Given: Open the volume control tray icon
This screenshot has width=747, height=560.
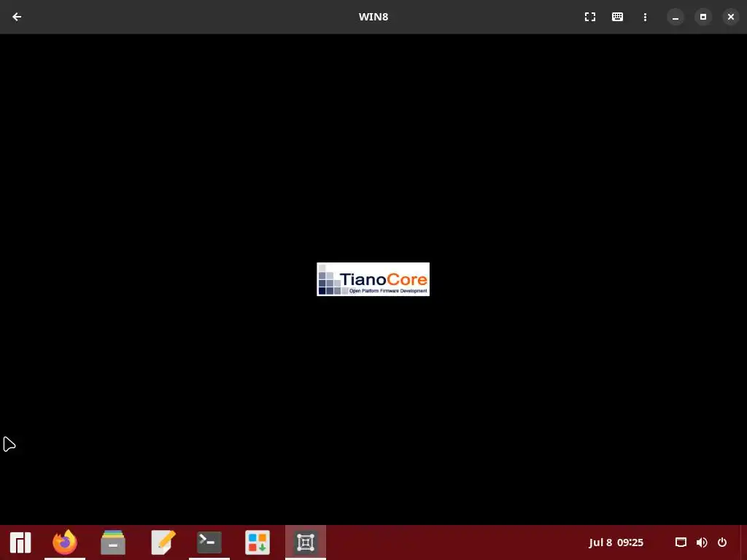Looking at the screenshot, I should (x=702, y=542).
